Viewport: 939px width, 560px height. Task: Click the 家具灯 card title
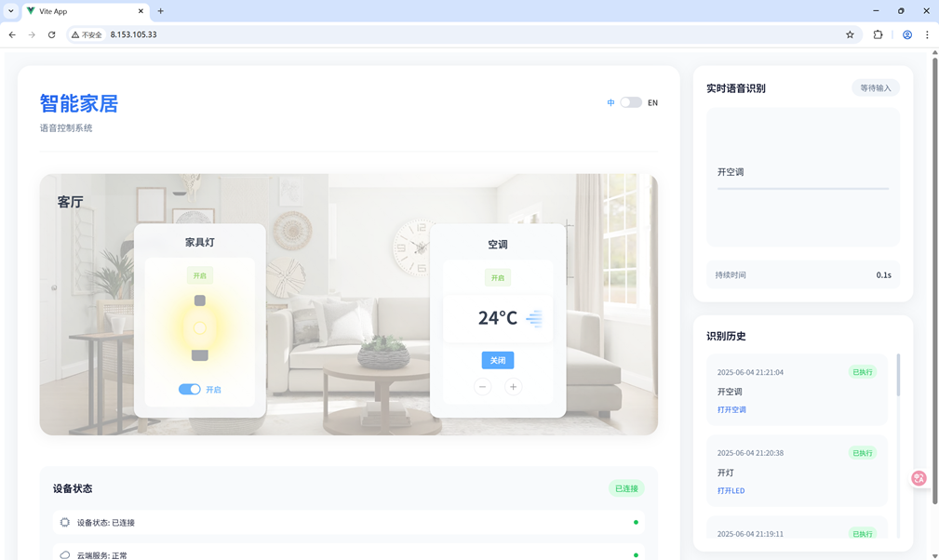click(x=200, y=242)
